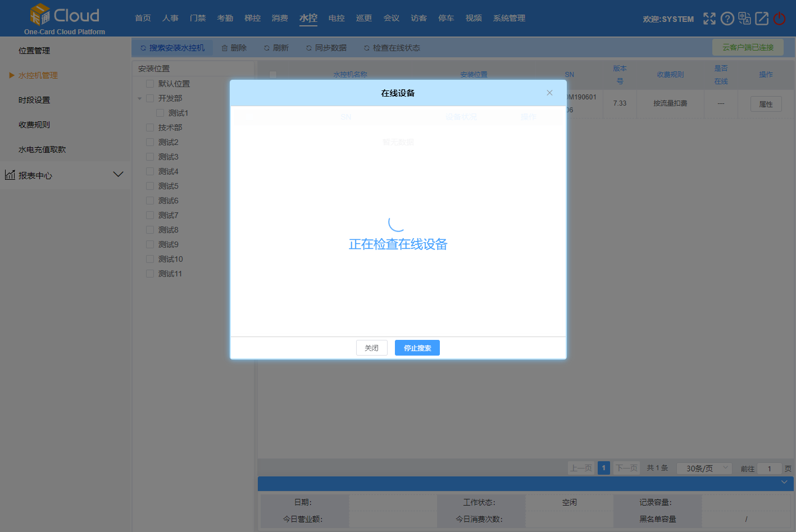The width and height of the screenshot is (796, 532).
Task: Expand the 报表中心 sidebar section
Action: click(118, 175)
